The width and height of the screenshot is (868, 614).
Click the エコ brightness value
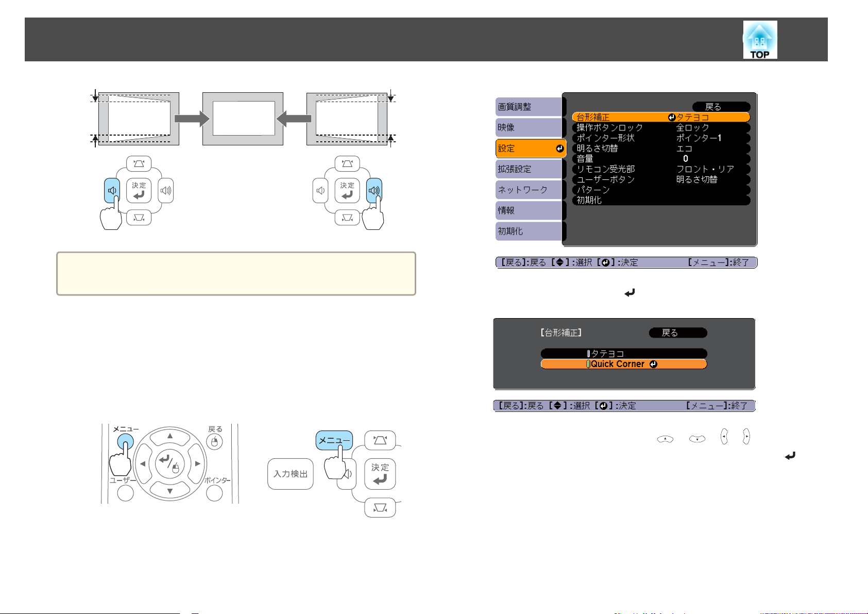[685, 148]
